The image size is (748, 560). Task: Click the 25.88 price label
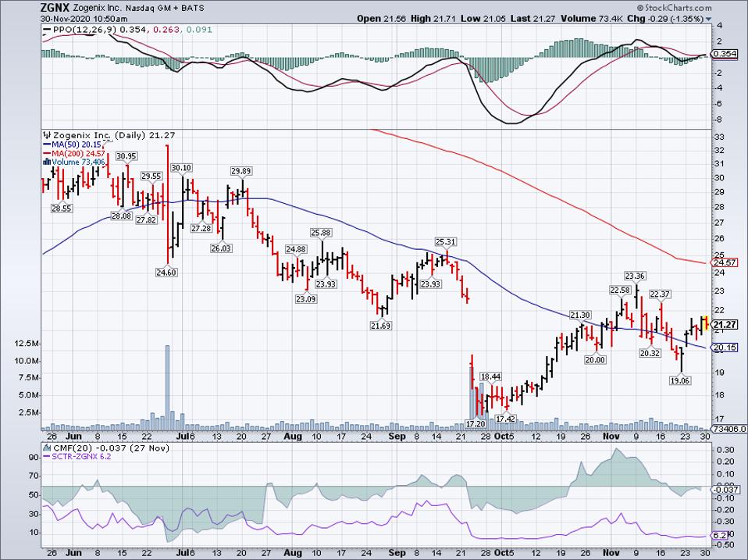pyautogui.click(x=321, y=232)
